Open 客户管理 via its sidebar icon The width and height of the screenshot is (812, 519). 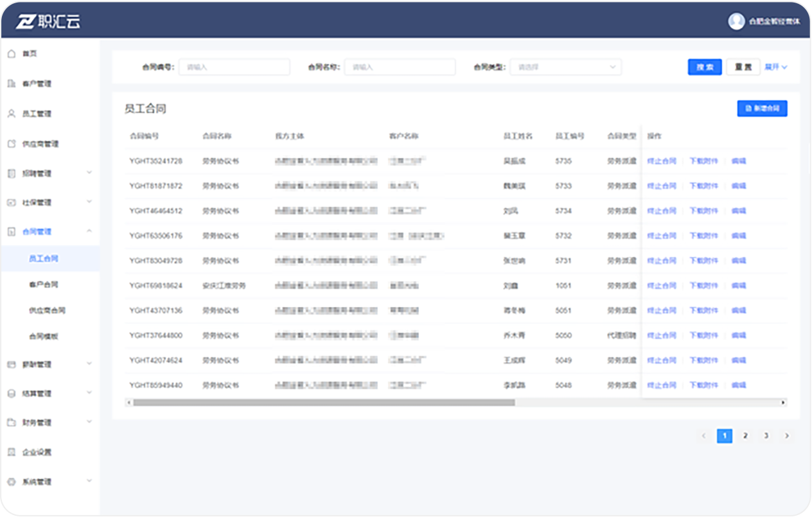coord(11,84)
